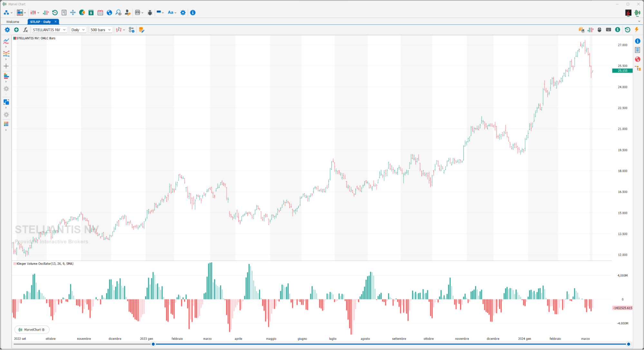Click the history clock icon in main toolbar
Image resolution: width=644 pixels, height=350 pixels.
55,13
